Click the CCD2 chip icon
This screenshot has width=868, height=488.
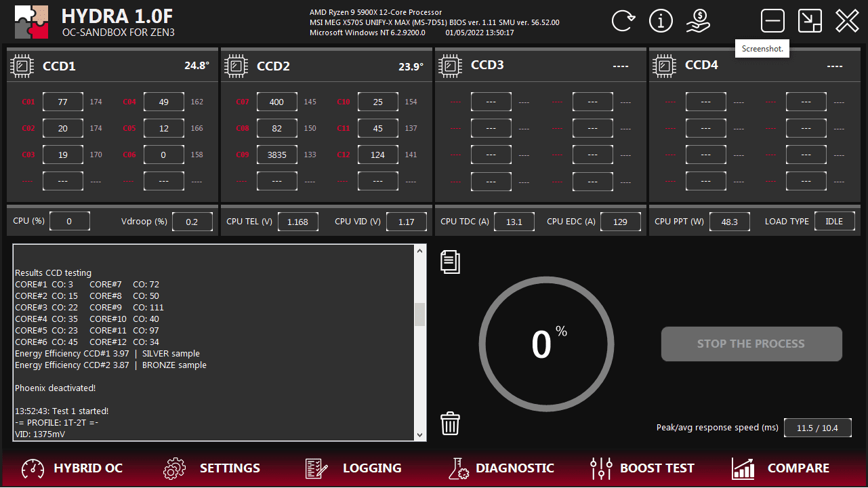tap(236, 66)
